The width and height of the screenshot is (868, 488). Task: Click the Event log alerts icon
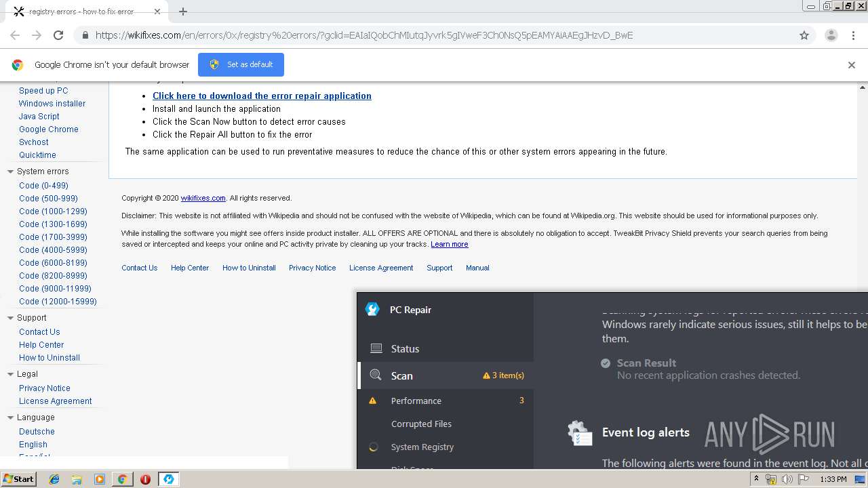pos(580,433)
